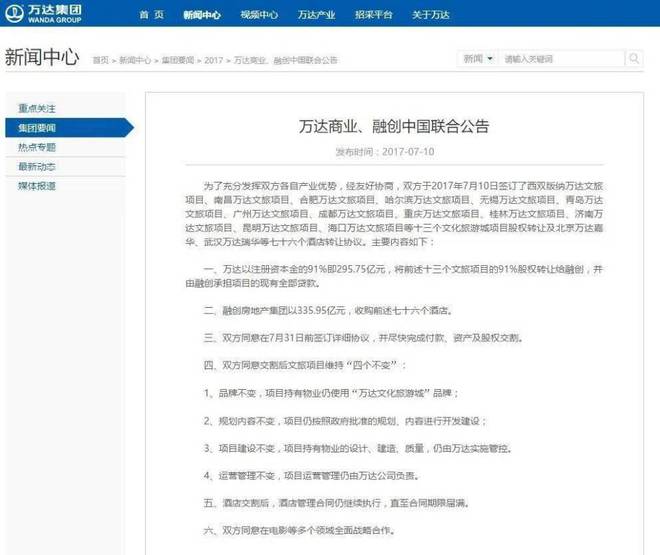Open 关于万达 in top navigation
660x555 pixels.
pos(431,15)
